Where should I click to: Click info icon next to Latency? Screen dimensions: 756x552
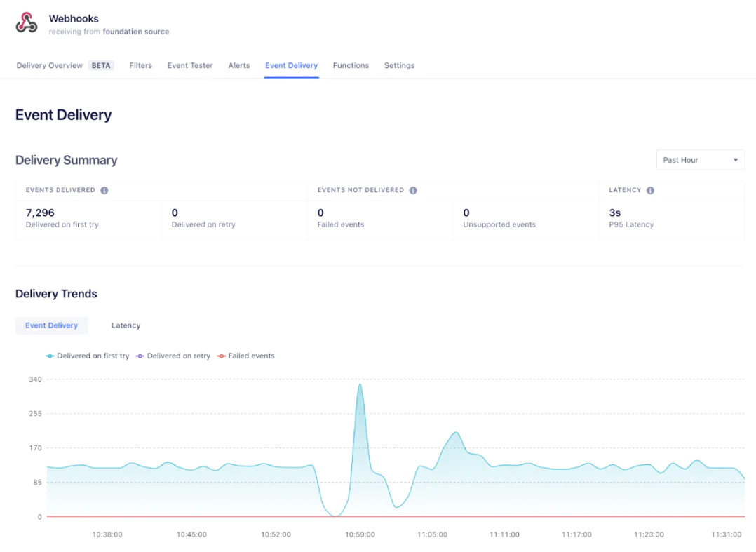650,190
